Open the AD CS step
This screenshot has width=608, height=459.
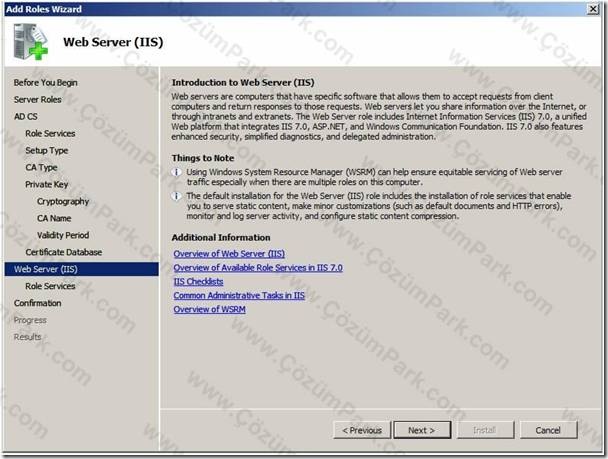[x=26, y=116]
